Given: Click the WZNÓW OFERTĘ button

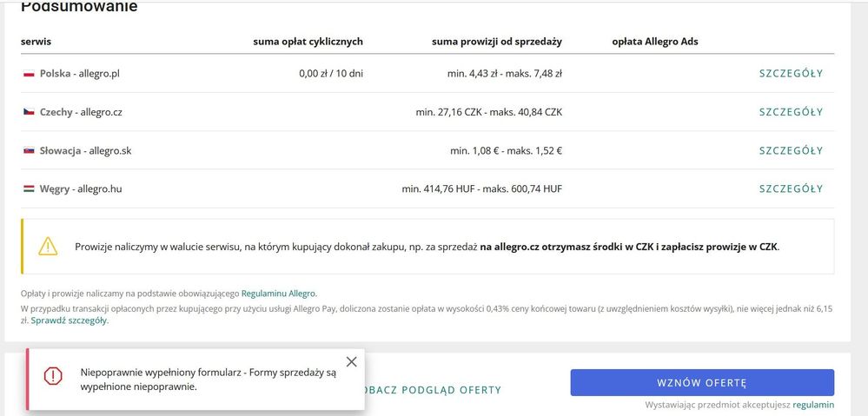Looking at the screenshot, I should 702,383.
